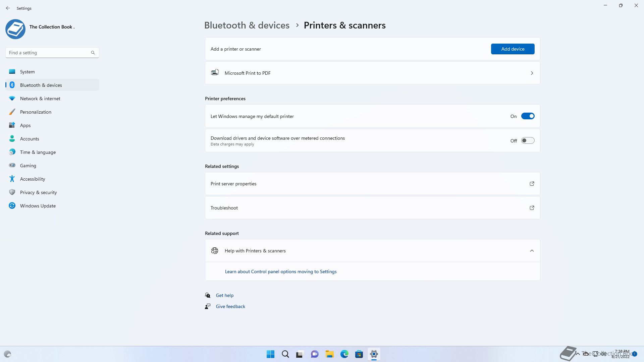
Task: Open Accounts settings category
Action: click(52, 138)
